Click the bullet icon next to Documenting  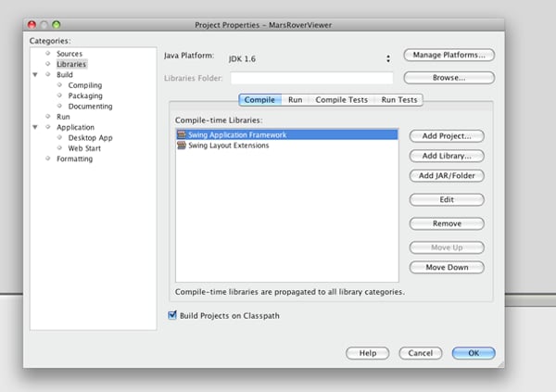(x=59, y=106)
